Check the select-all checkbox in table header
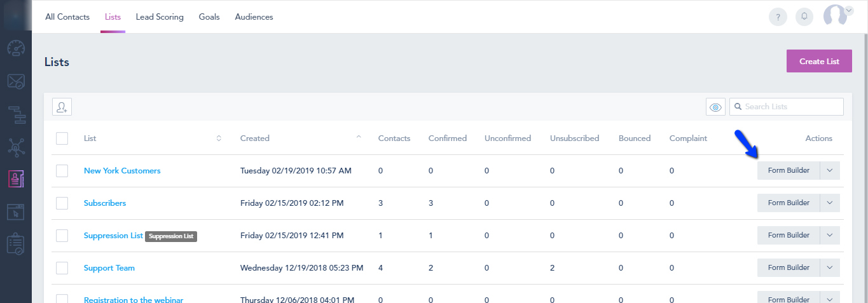The height and width of the screenshot is (303, 868). (62, 138)
